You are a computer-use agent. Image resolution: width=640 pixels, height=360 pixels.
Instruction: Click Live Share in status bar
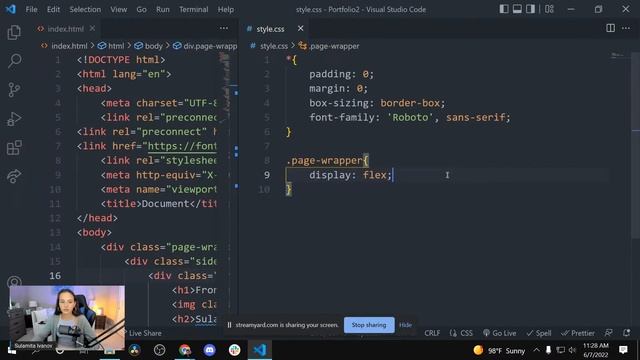pos(144,333)
